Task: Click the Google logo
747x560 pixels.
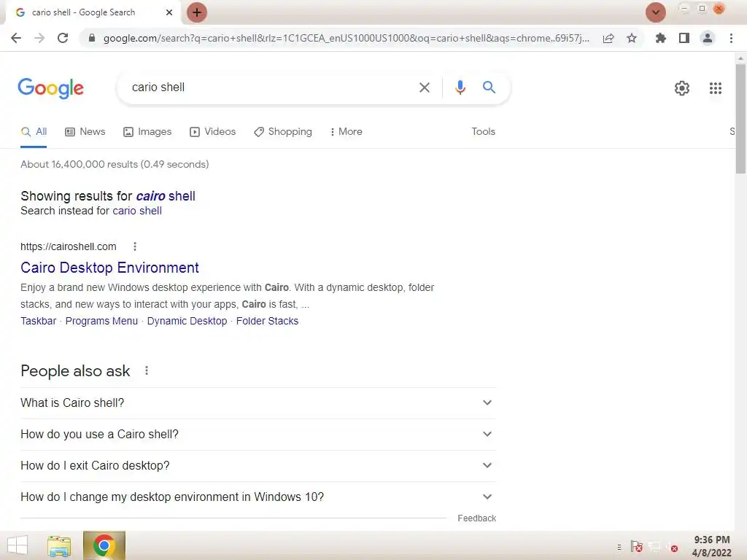Action: (50, 88)
